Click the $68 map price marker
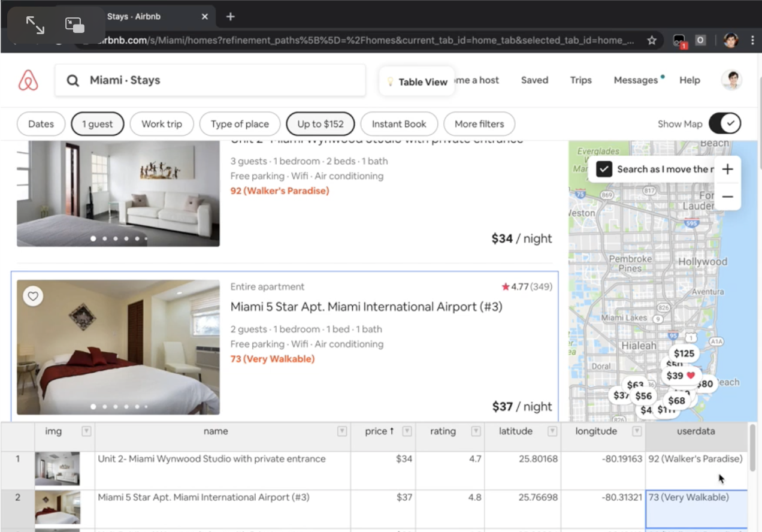Viewport: 762px width, 532px height. (x=676, y=401)
